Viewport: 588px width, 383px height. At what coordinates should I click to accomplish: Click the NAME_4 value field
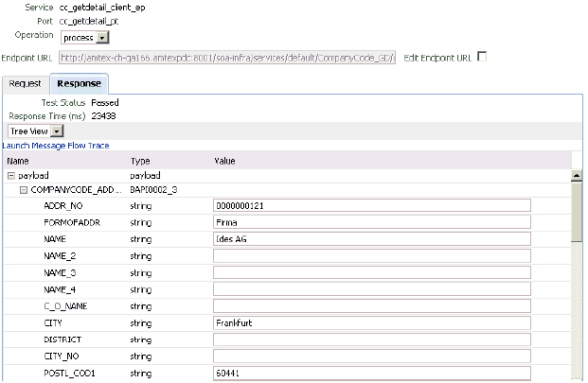372,289
